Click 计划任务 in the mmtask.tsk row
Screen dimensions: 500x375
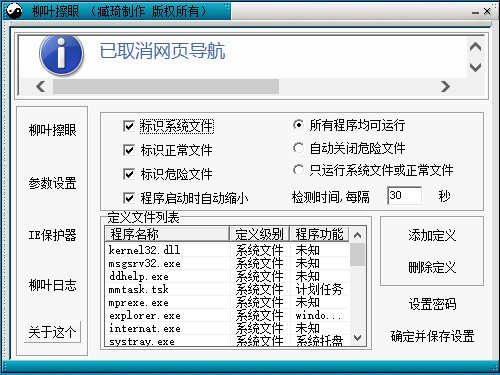pyautogui.click(x=319, y=289)
